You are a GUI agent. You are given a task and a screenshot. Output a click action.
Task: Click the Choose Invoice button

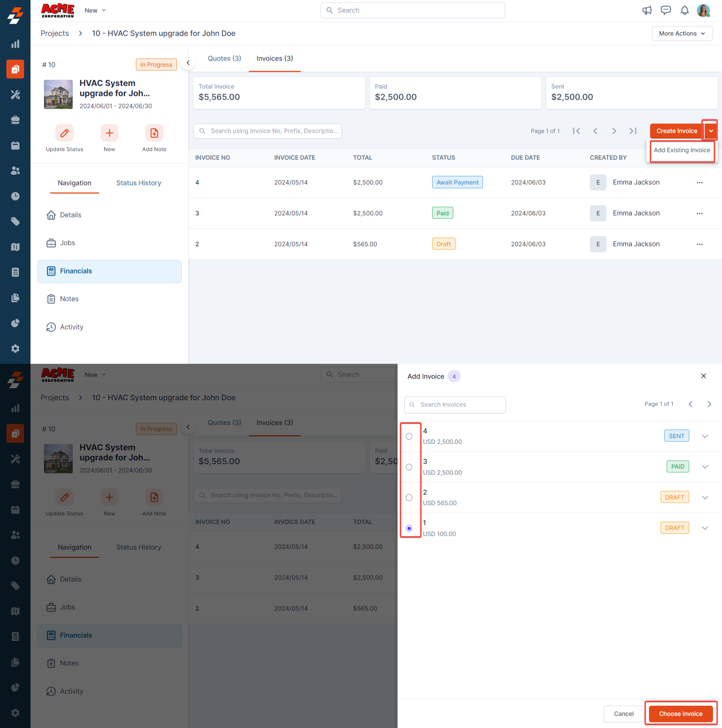tap(681, 714)
